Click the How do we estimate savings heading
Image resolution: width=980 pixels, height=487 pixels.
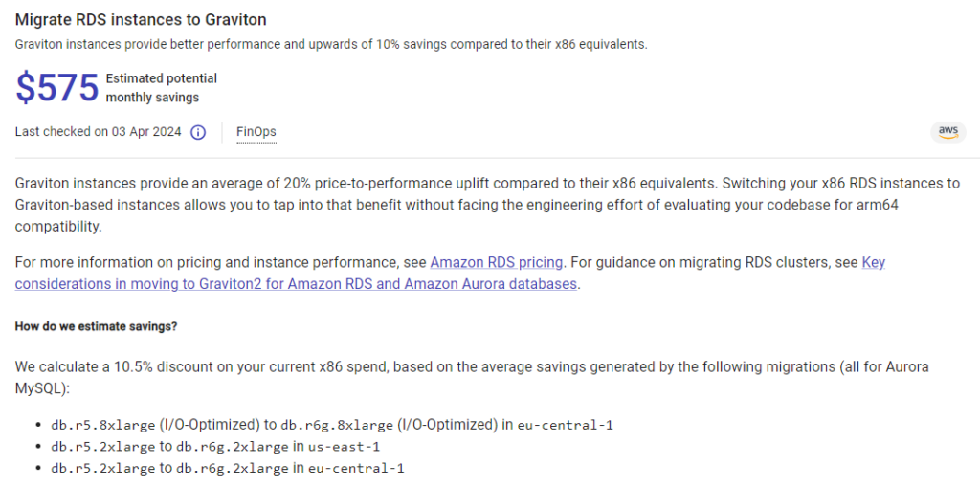coord(96,326)
